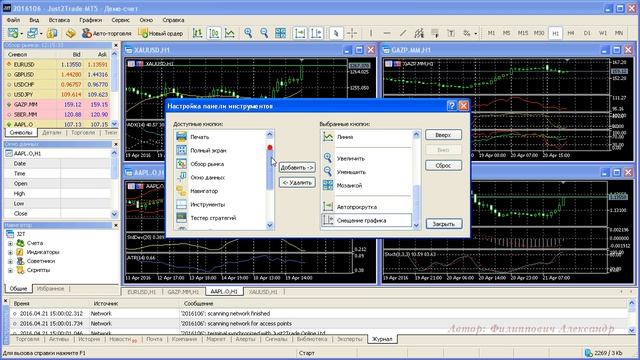The image size is (640, 360).
Task: Open the Файл menu
Action: pos(13,20)
